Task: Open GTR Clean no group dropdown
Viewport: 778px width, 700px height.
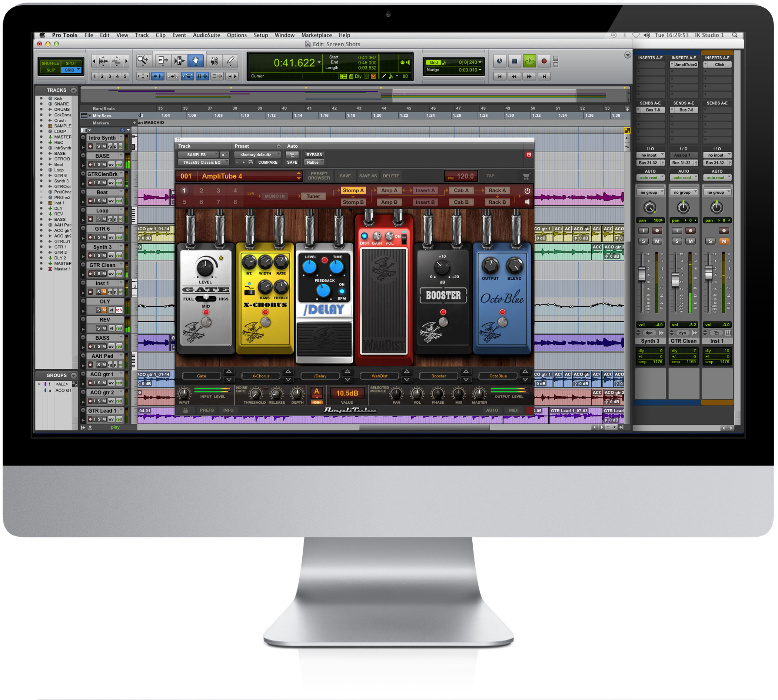Action: click(x=684, y=192)
